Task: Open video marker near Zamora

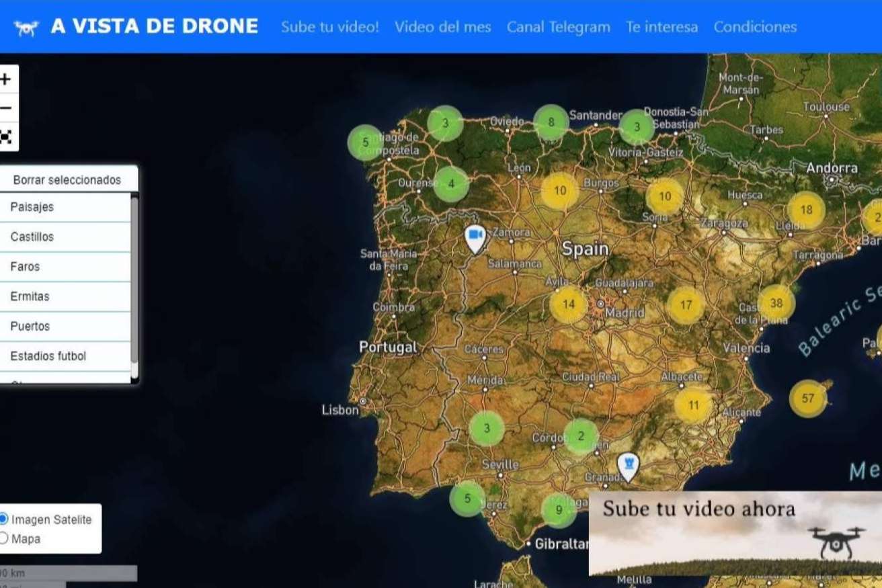Action: [475, 237]
